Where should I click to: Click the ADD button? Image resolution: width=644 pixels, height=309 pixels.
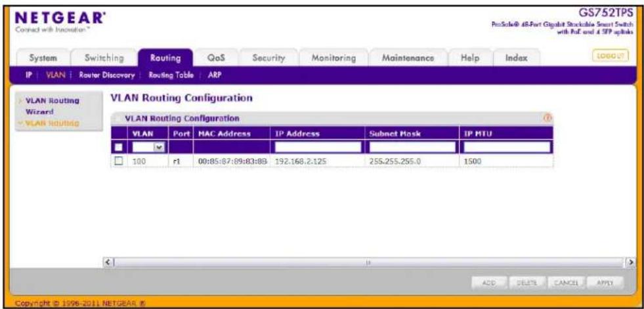(490, 283)
